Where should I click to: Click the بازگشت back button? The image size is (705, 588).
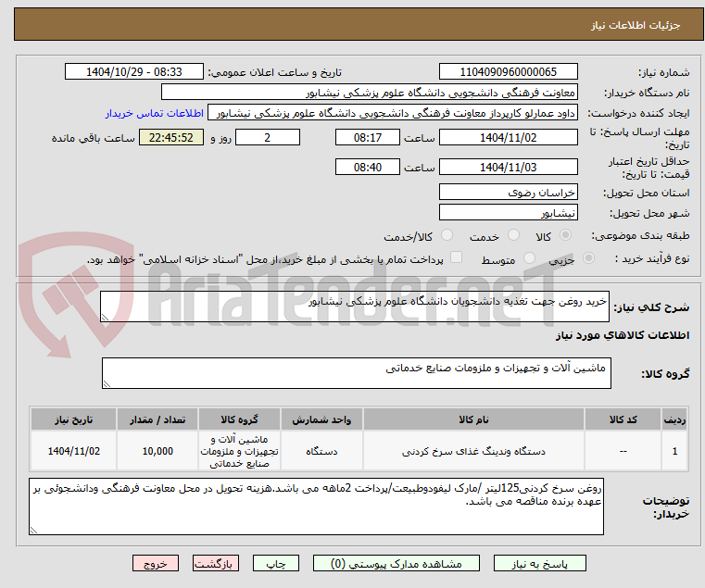[x=216, y=563]
